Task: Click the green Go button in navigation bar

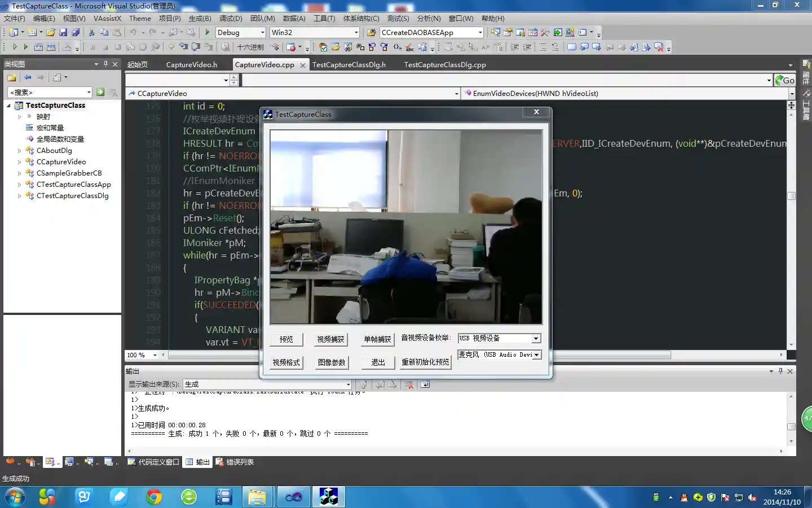Action: pos(784,80)
